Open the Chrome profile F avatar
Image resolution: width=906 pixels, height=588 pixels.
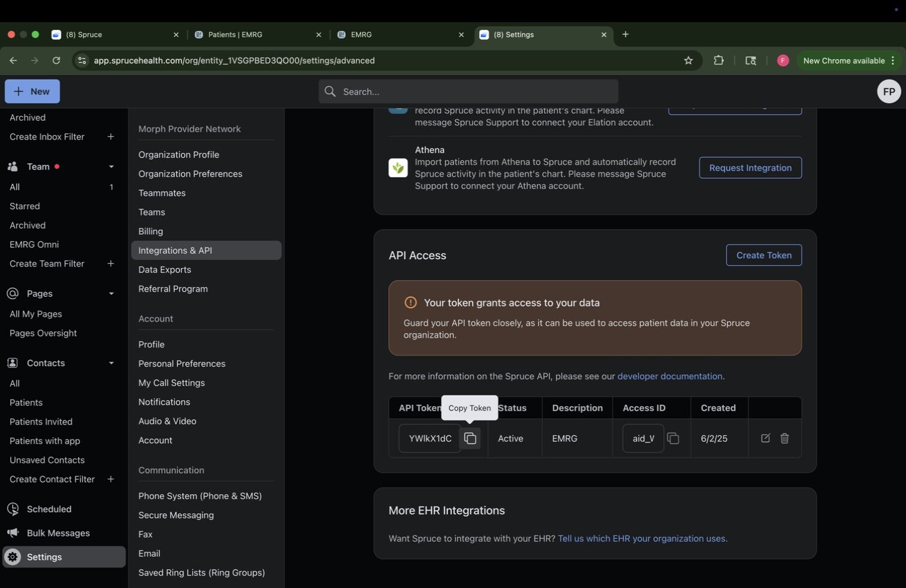tap(783, 60)
